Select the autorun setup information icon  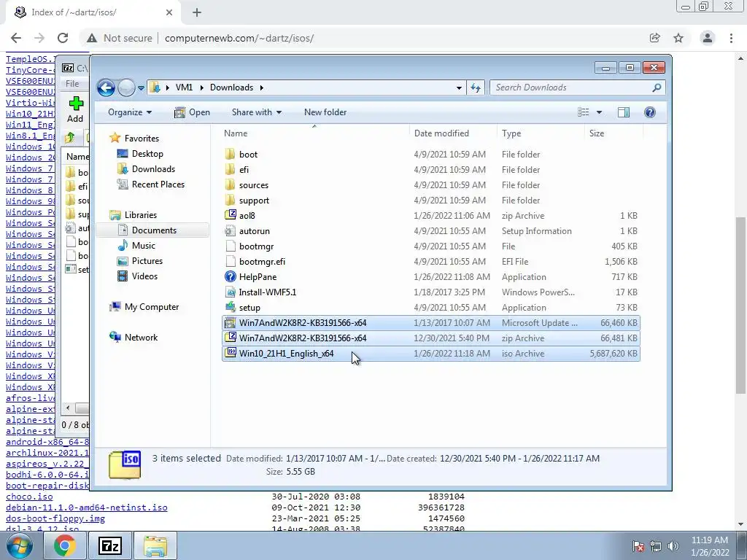[231, 231]
